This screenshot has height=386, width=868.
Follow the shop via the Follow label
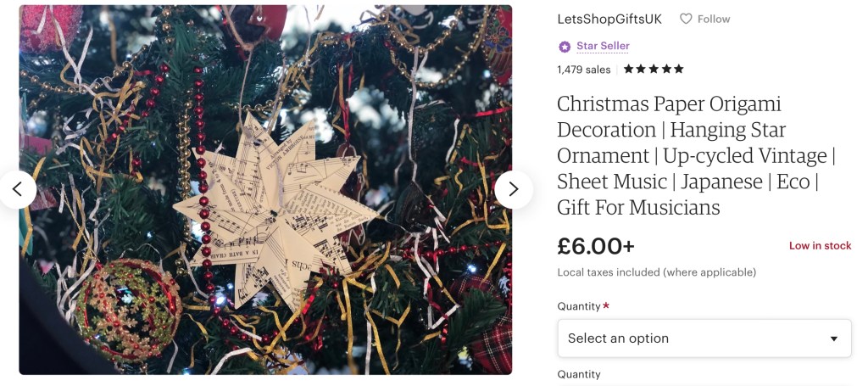714,19
